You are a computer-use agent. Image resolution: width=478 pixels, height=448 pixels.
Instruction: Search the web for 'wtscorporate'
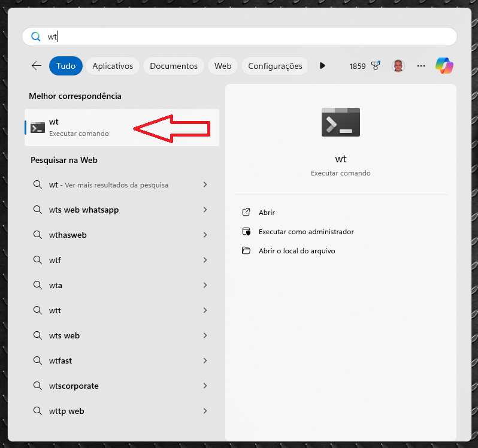click(x=121, y=386)
